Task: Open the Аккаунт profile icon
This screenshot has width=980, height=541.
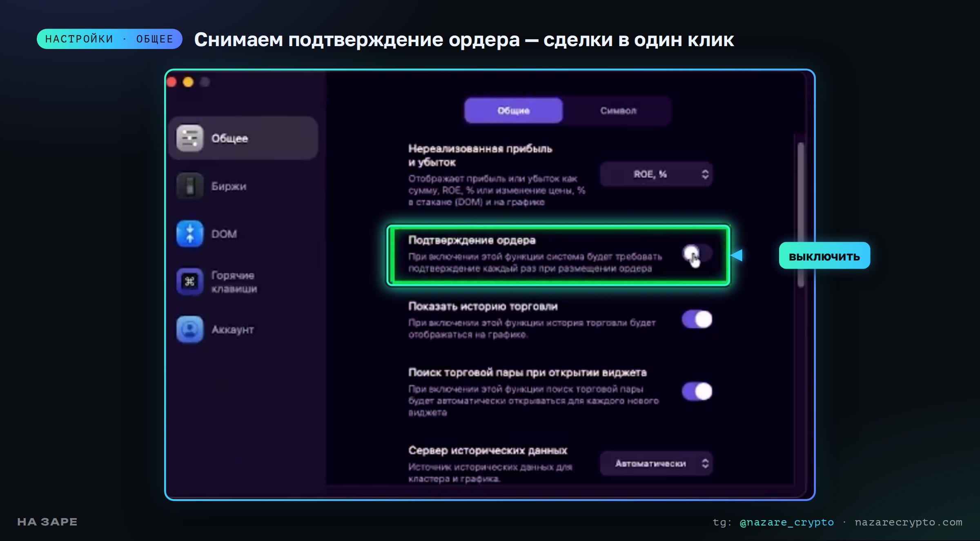Action: [x=189, y=329]
